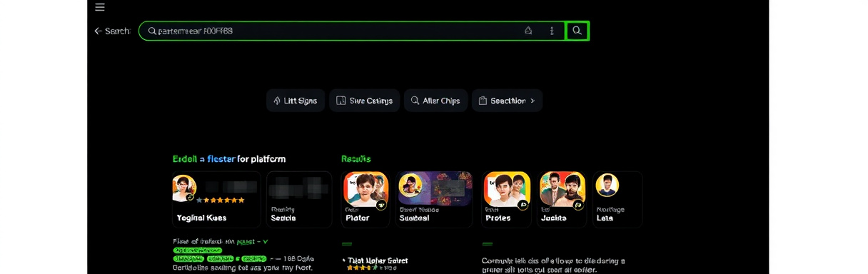
Task: Open the 'Protes' result card
Action: [x=507, y=199]
